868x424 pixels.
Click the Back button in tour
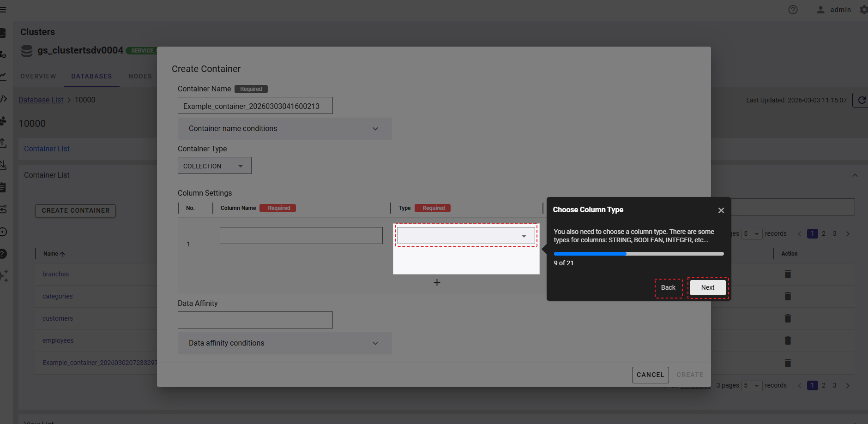(668, 287)
